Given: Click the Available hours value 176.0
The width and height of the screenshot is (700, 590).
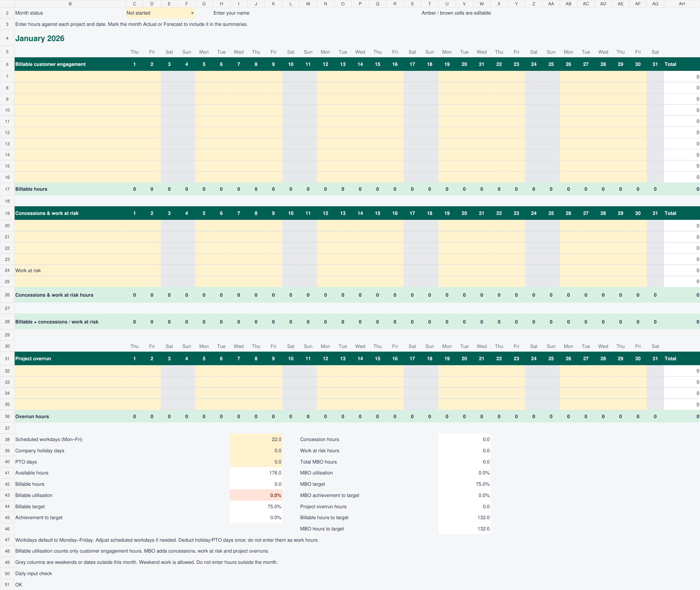Looking at the screenshot, I should [256, 473].
